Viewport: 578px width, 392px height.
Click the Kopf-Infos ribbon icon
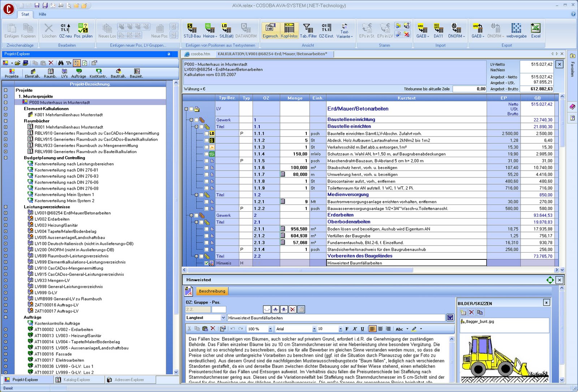pyautogui.click(x=289, y=30)
